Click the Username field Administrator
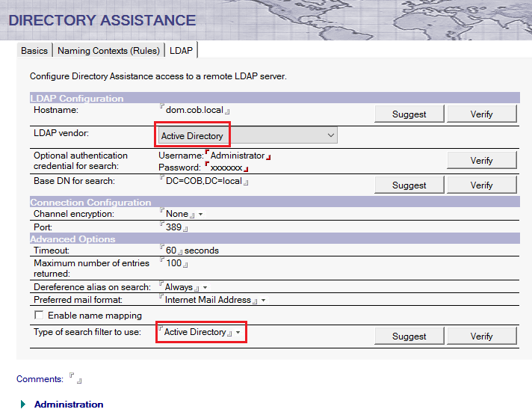Screen dimensions: 532x418 (238, 156)
